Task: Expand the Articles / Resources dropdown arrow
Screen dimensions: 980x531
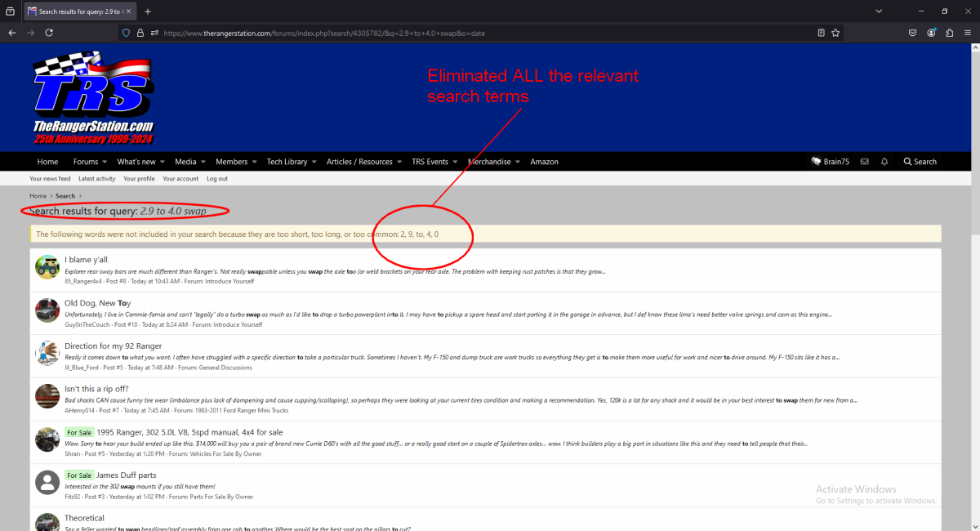Action: click(399, 162)
